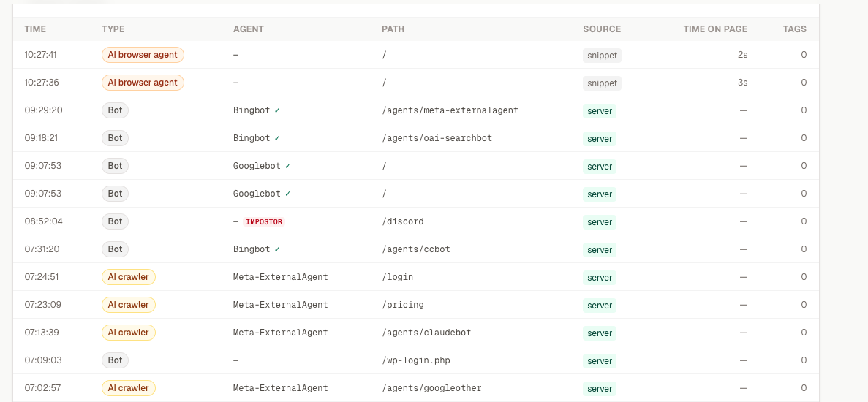Open the /pricing path
Screen dimensions: 868x402
403,304
